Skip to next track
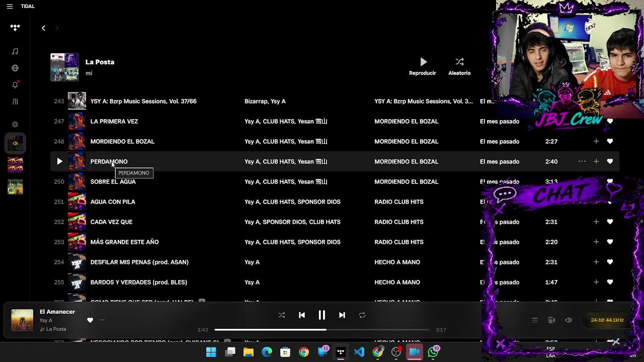 click(x=342, y=315)
